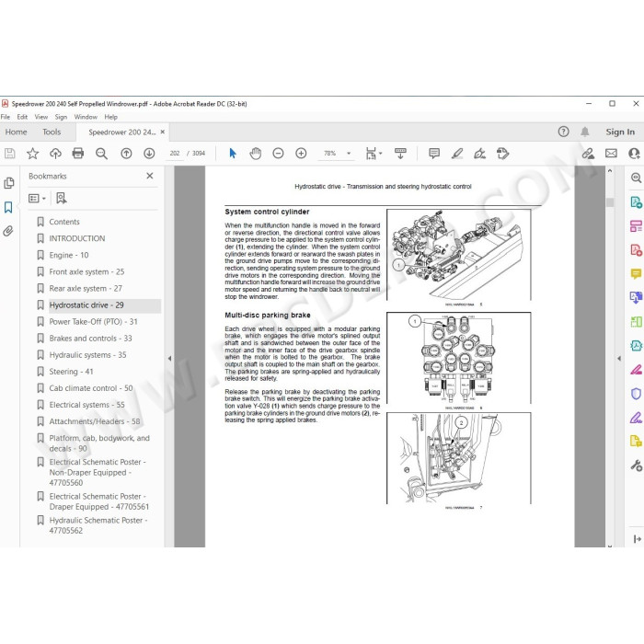The image size is (644, 644).
Task: Open Find text magnifier
Action: (x=101, y=154)
